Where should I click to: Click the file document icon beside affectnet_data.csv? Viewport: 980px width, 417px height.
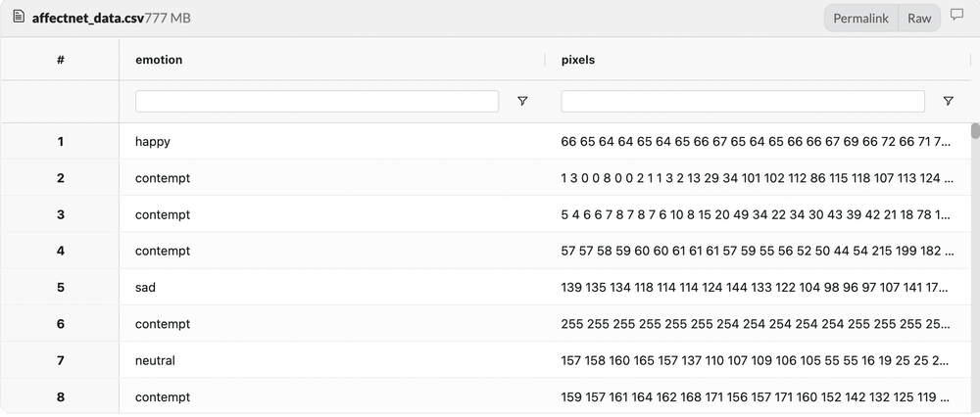(x=18, y=18)
